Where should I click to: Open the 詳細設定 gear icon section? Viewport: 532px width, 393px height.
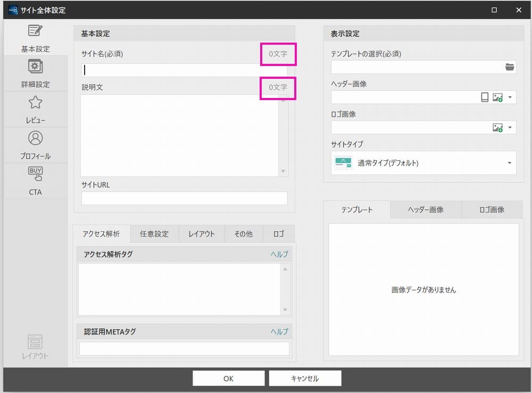[36, 73]
